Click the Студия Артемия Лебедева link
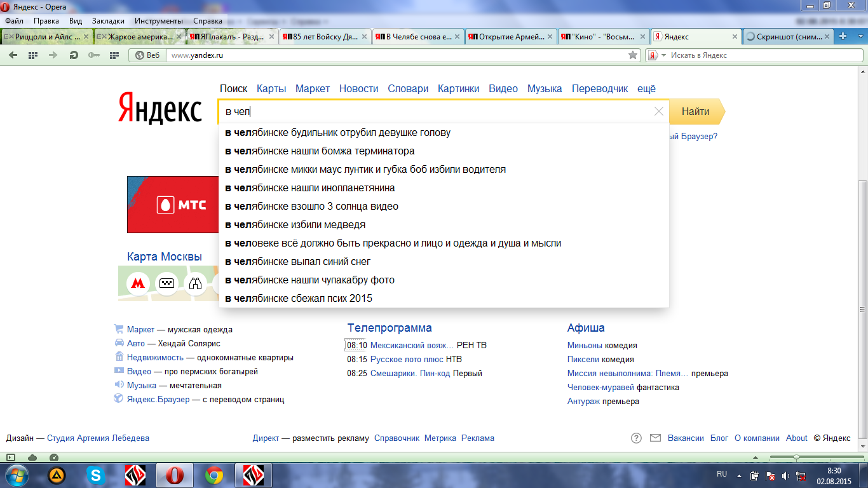Viewport: 868px width, 488px height. pyautogui.click(x=98, y=438)
